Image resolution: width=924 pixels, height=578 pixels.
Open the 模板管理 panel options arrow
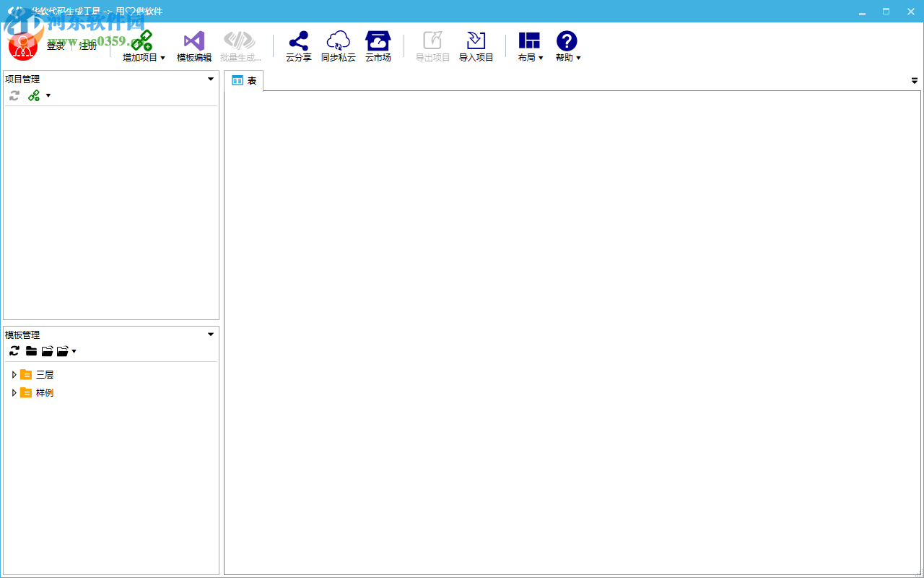point(211,335)
